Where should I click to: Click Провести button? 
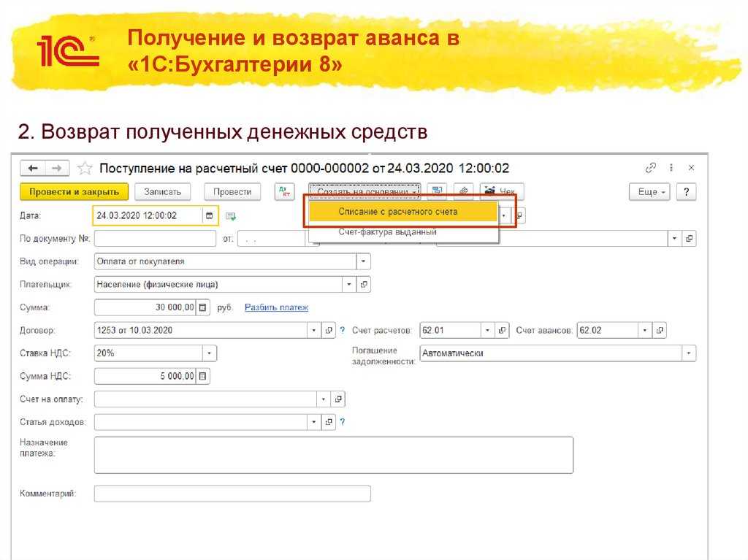tap(232, 192)
